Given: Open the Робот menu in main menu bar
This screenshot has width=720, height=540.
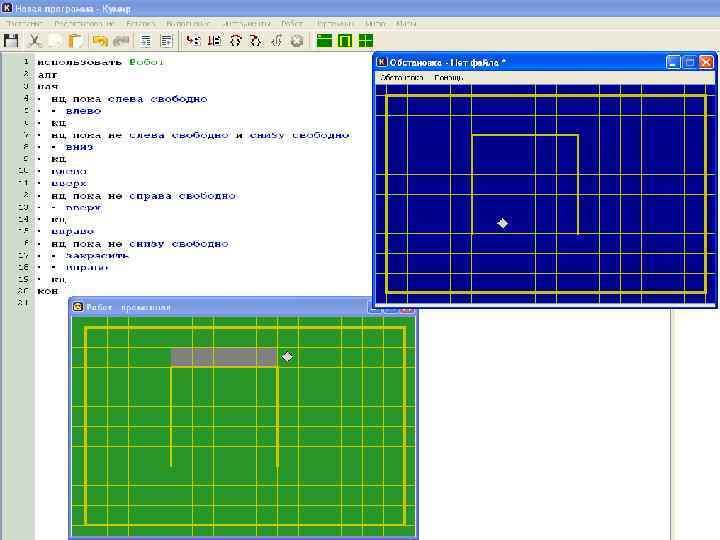Looking at the screenshot, I should point(292,23).
